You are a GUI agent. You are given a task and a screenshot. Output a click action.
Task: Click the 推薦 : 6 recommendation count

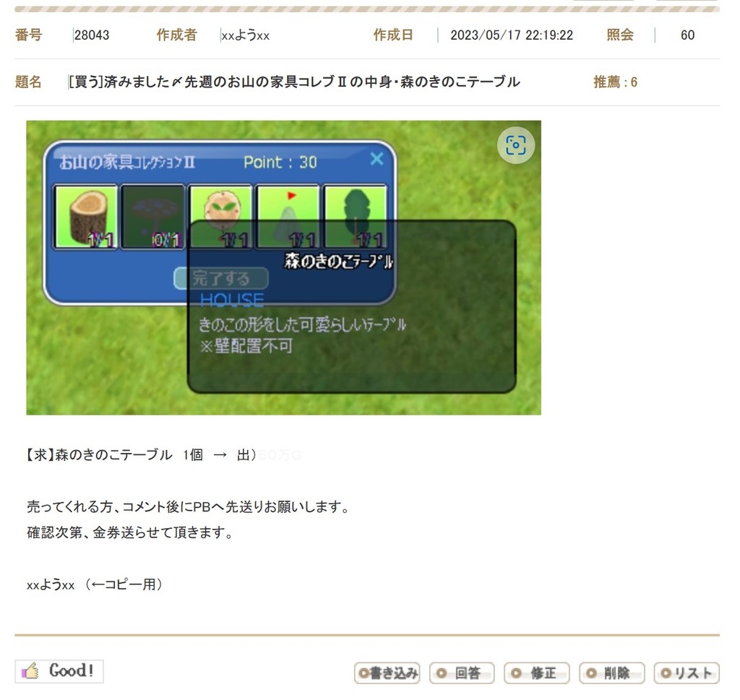(x=615, y=82)
